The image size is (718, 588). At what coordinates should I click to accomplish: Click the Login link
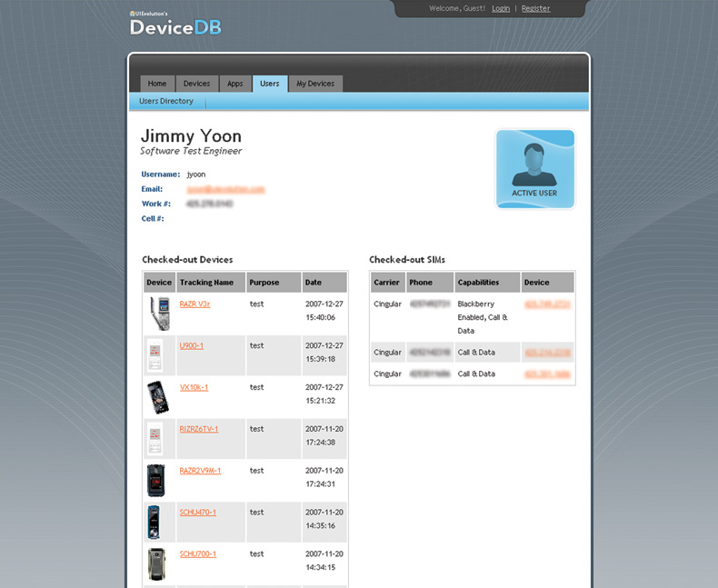[x=501, y=8]
